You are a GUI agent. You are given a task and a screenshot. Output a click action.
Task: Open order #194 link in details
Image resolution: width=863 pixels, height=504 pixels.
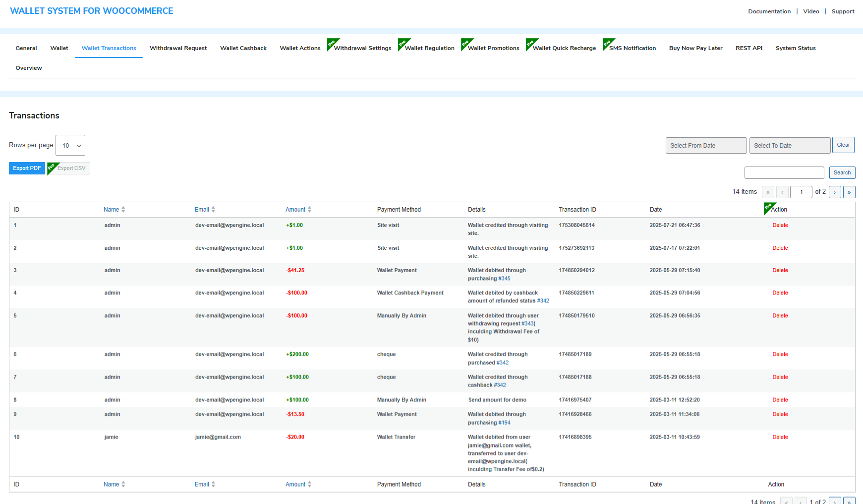tap(504, 423)
